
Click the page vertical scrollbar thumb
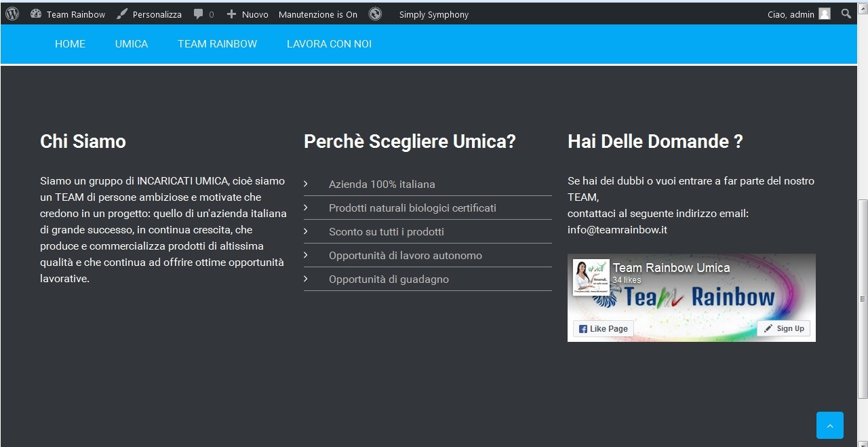click(x=863, y=298)
